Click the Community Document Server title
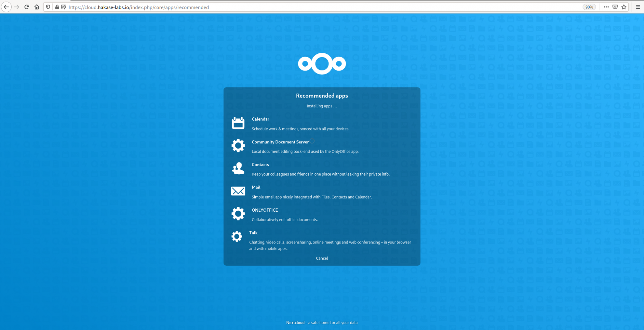 pos(280,142)
